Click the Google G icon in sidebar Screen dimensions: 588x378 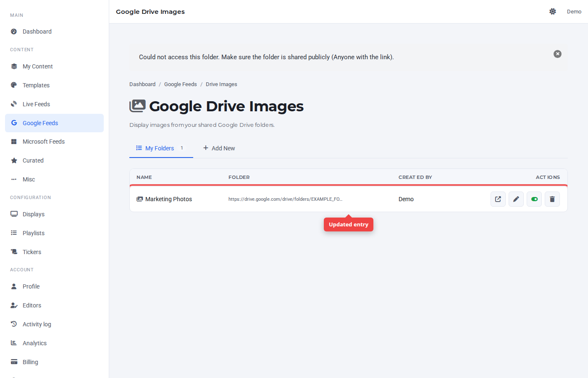coord(14,123)
